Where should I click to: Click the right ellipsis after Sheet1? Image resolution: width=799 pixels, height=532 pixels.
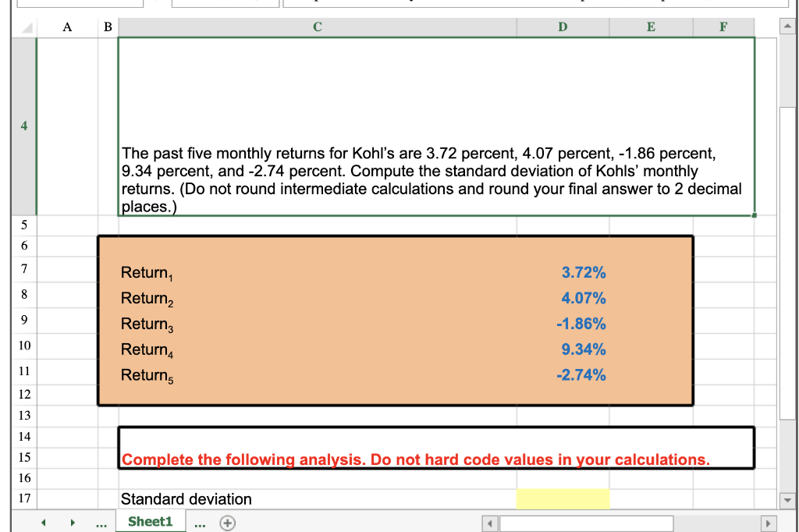click(x=200, y=523)
